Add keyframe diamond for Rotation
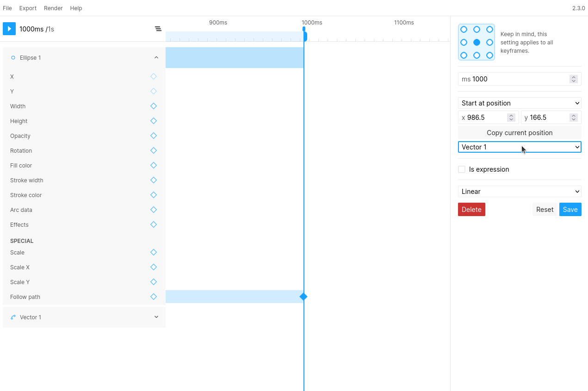This screenshot has width=588, height=391. 154,150
